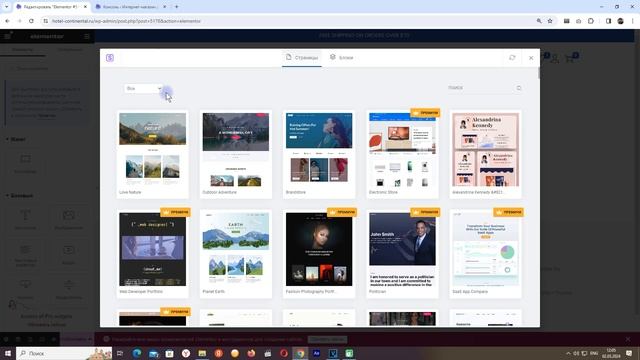This screenshot has width=640, height=360.
Task: Show hidden system tray icons
Action: 568,353
